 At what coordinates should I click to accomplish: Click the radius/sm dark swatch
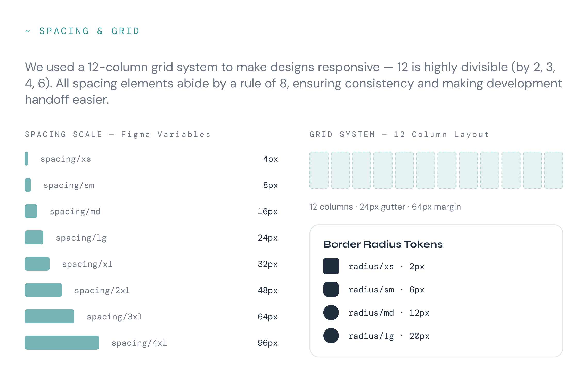point(331,289)
